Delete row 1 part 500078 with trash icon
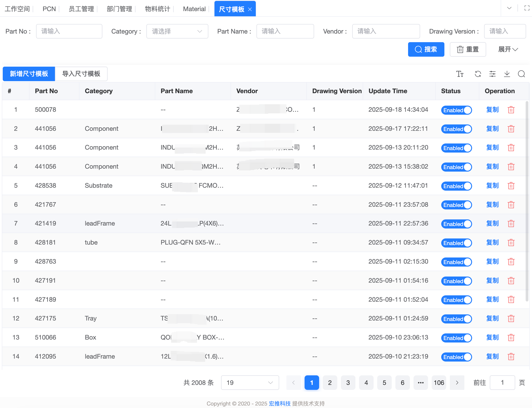The width and height of the screenshot is (532, 408). click(511, 110)
